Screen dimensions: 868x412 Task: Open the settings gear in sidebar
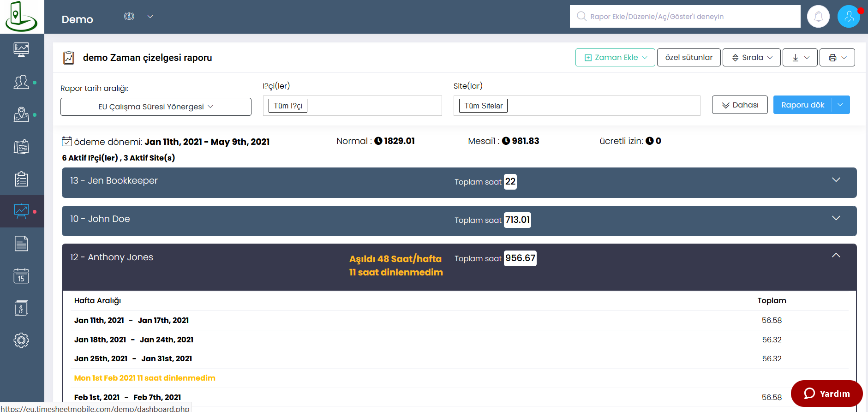(21, 340)
